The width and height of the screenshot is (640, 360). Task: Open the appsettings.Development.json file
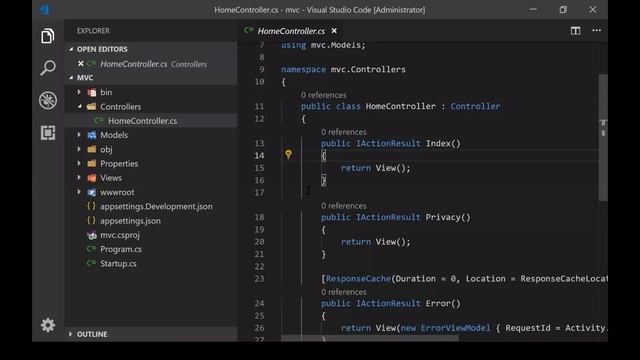click(156, 207)
